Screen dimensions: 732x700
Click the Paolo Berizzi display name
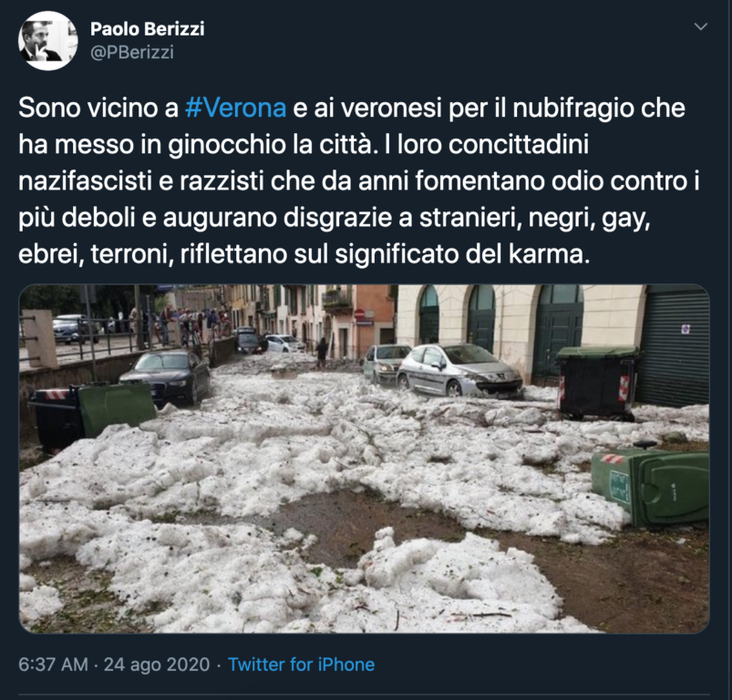pyautogui.click(x=148, y=29)
